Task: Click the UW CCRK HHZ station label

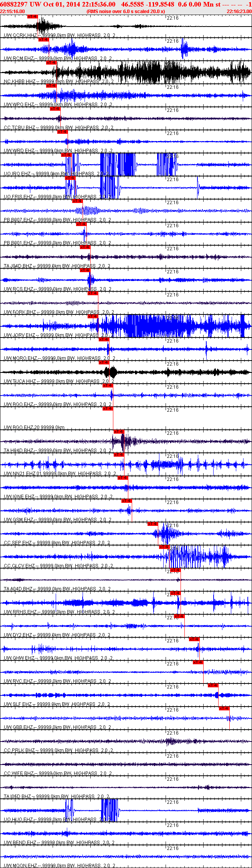Action: coord(59,35)
